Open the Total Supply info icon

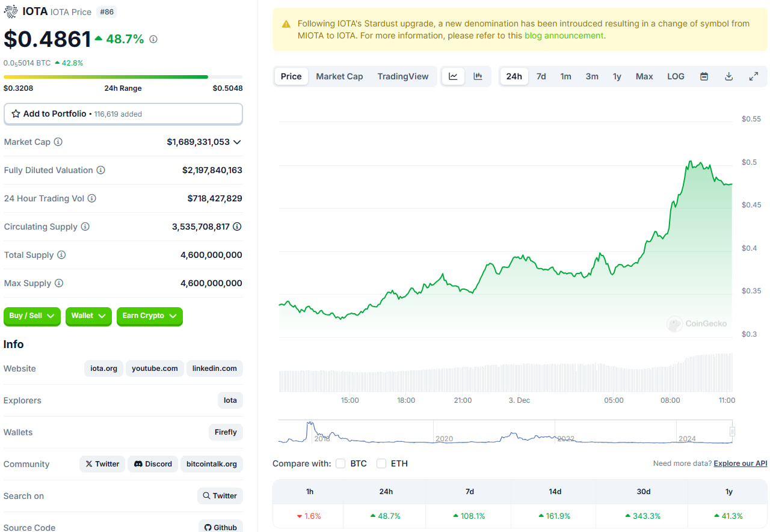click(61, 255)
